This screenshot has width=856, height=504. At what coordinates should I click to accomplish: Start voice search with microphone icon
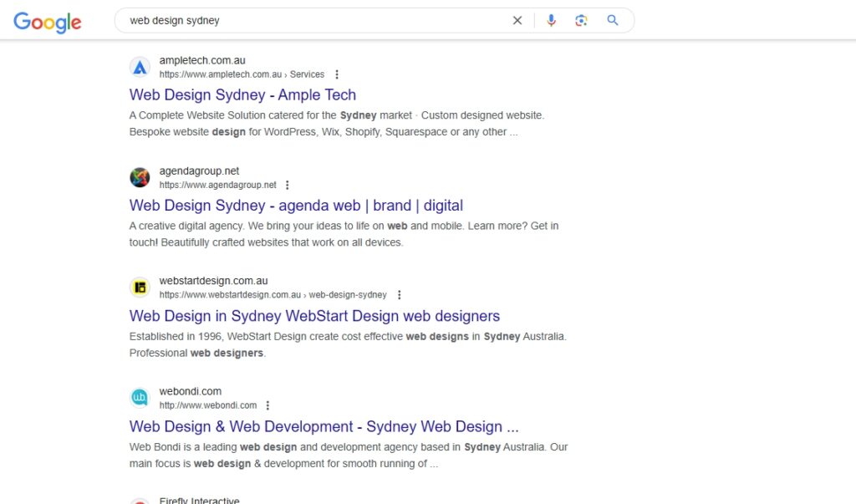(x=551, y=21)
